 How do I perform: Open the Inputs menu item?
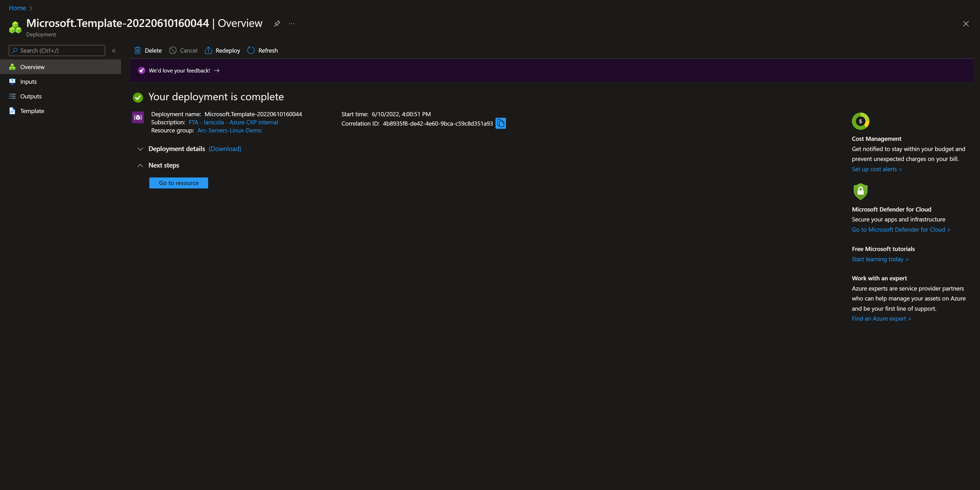29,81
